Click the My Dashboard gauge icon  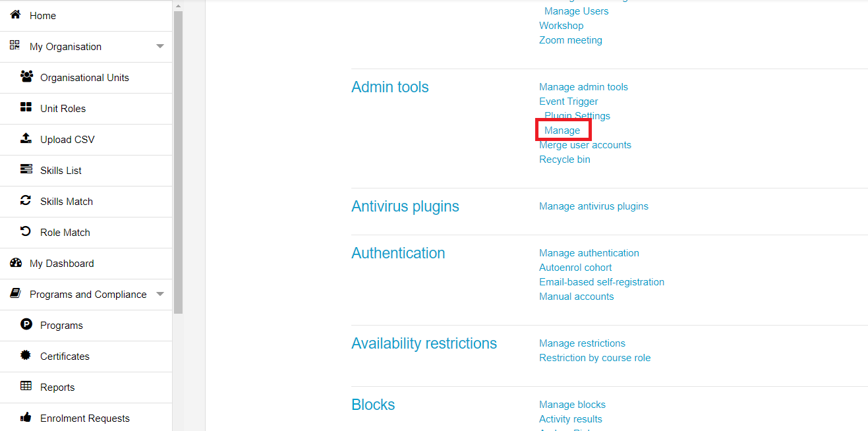pyautogui.click(x=16, y=262)
